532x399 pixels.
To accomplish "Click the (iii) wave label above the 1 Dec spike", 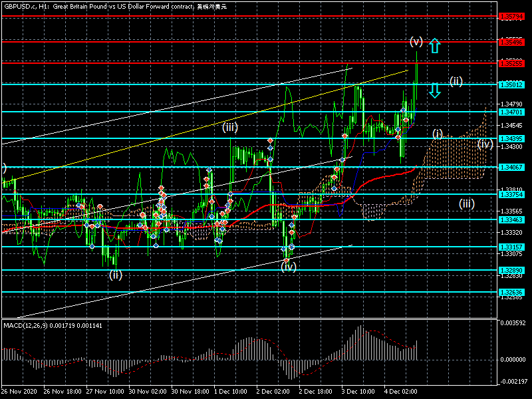I will point(229,127).
